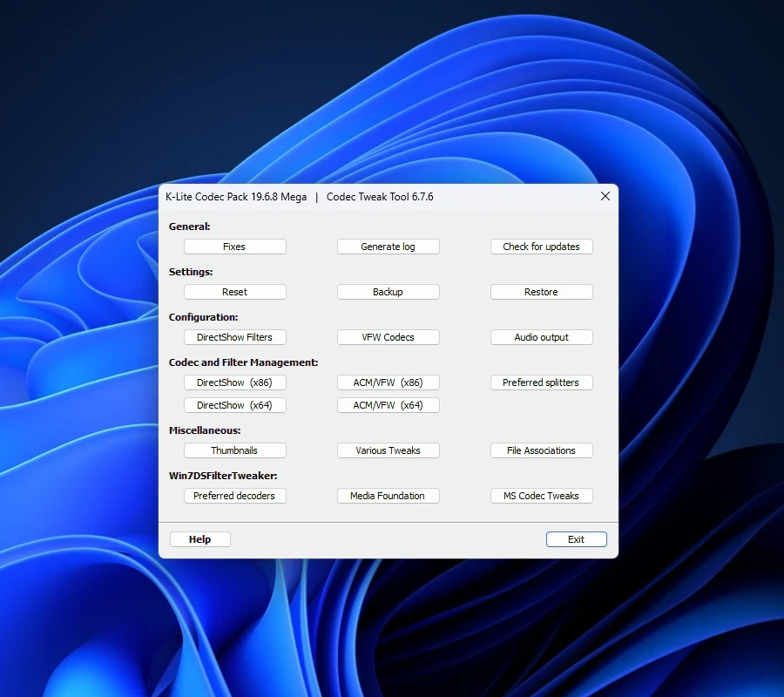Manage DirectShow (x86) filters
The height and width of the screenshot is (697, 784).
pyautogui.click(x=234, y=382)
